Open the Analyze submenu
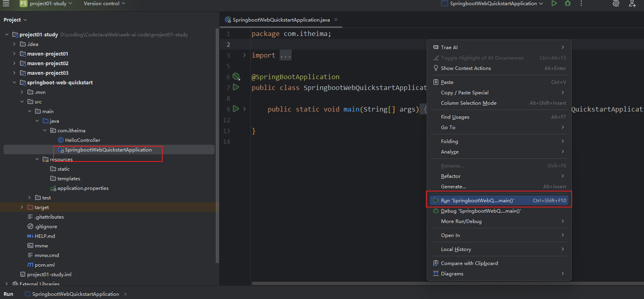Image resolution: width=644 pixels, height=299 pixels. 499,152
